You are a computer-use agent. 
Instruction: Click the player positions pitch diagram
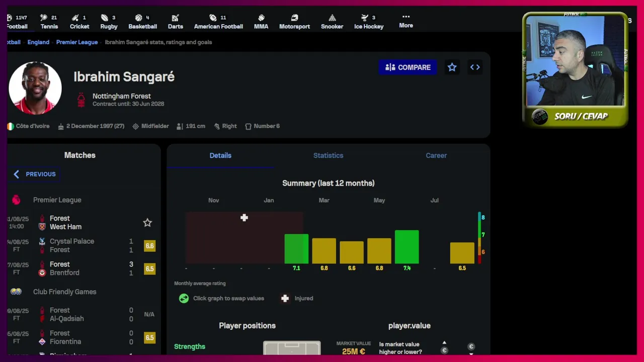292,348
